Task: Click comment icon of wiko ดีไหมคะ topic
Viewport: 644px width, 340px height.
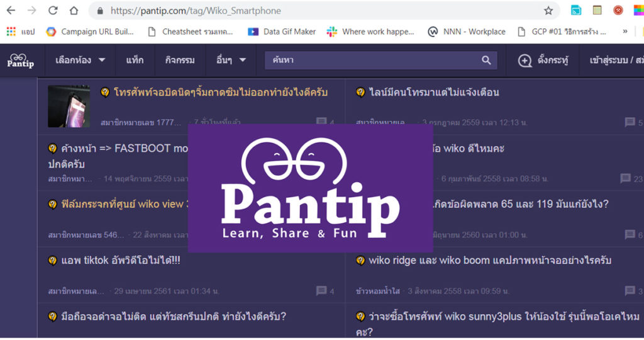Action: click(626, 178)
